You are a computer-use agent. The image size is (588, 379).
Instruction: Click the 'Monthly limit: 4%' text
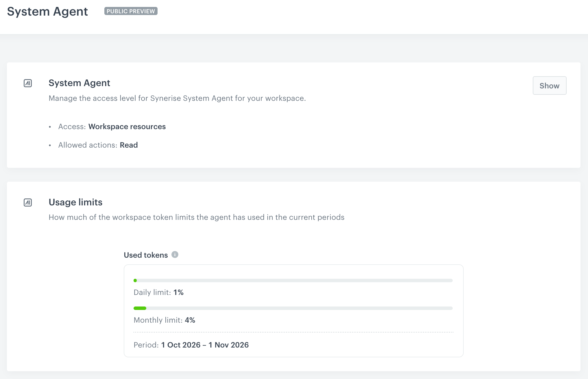[164, 320]
